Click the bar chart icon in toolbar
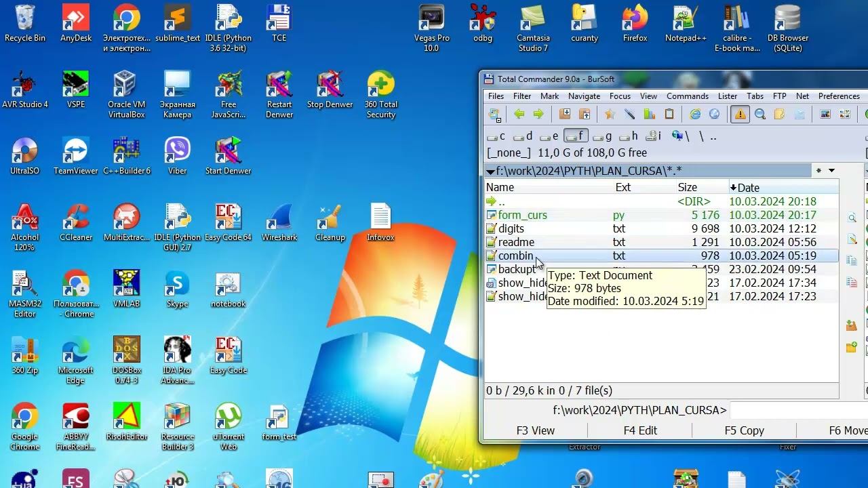The image size is (868, 488). click(x=649, y=115)
